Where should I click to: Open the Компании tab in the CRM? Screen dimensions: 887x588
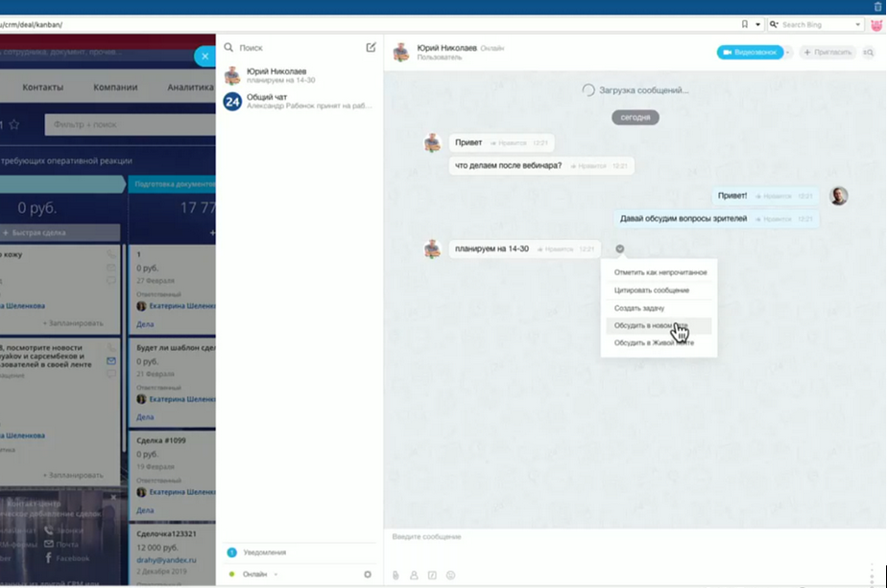coord(115,87)
